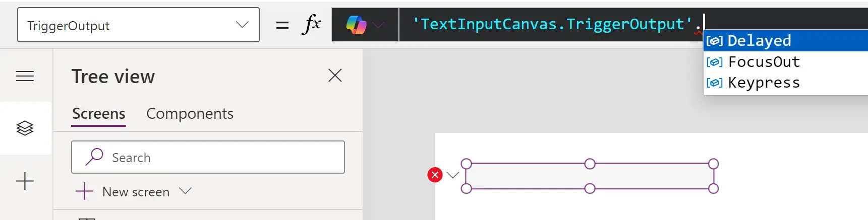Image resolution: width=868 pixels, height=220 pixels.
Task: Click the red error icon on canvas
Action: point(435,175)
